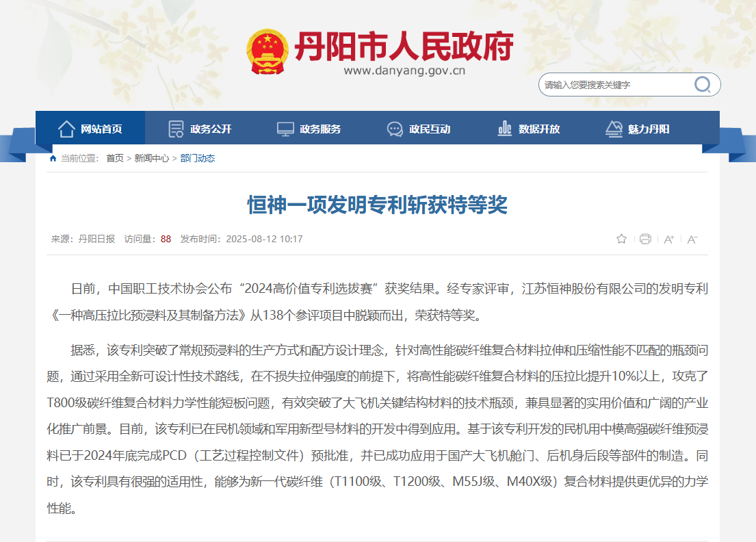Open the 新闻中心 breadcrumb link
This screenshot has width=756, height=542.
[151, 158]
